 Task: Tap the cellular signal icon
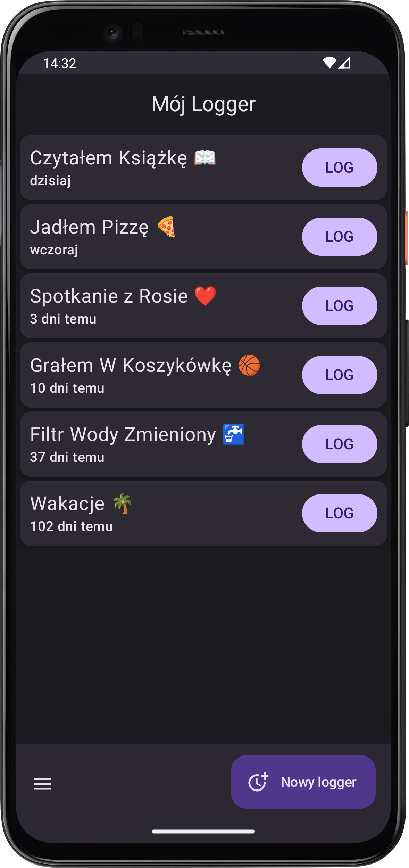point(344,63)
